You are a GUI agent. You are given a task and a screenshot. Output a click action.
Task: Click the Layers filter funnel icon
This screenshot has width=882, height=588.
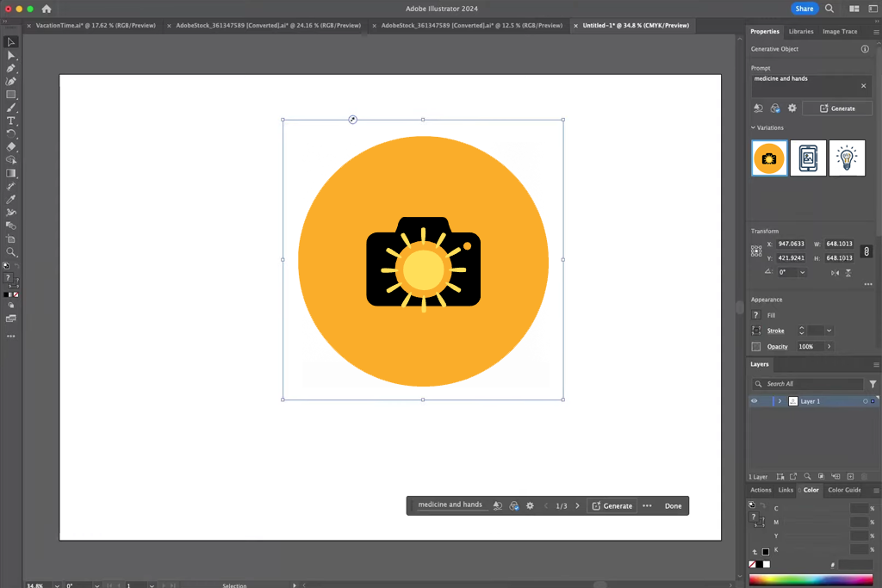873,384
